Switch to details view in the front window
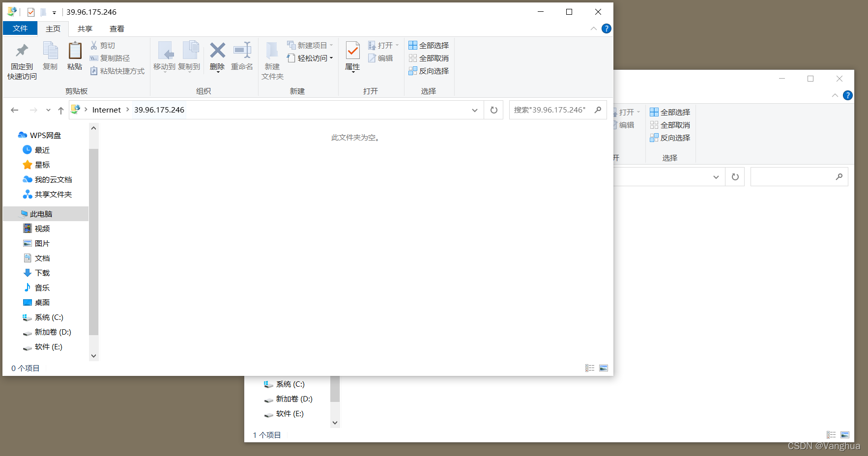 coord(590,368)
